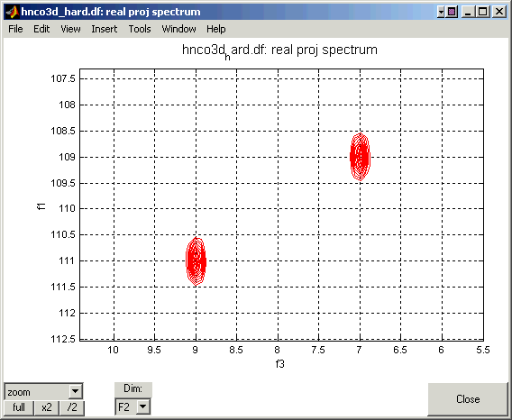Close window with the X icon
The height and width of the screenshot is (420, 512).
pos(499,12)
